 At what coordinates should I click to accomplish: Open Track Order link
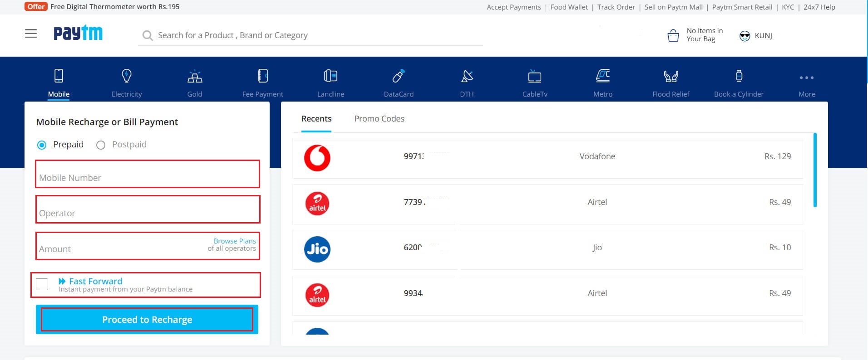616,7
